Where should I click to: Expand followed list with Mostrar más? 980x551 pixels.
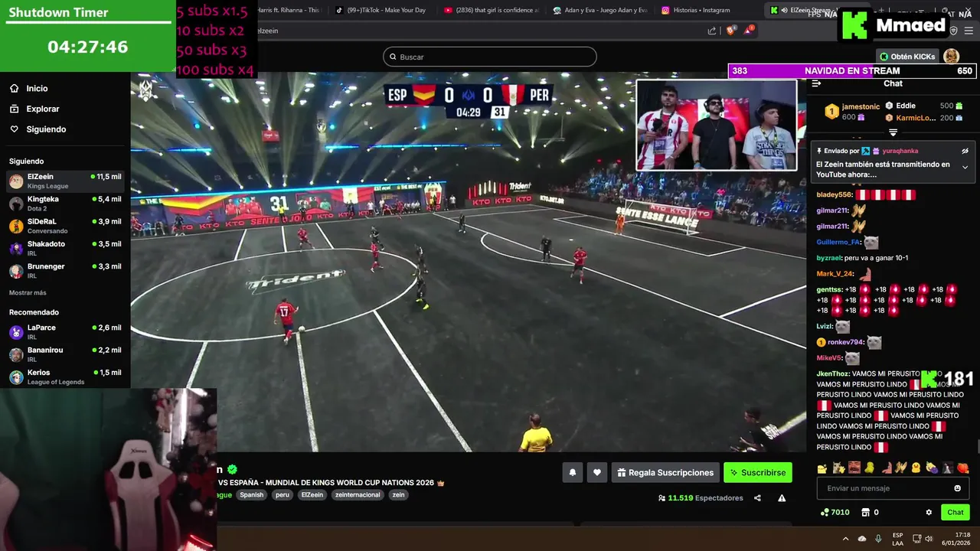(28, 293)
